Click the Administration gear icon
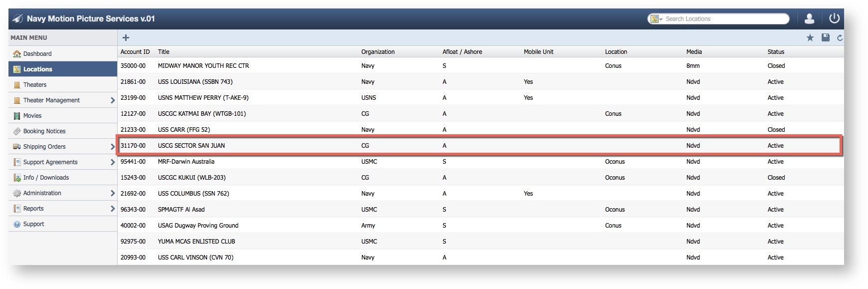Screen dimensions: 868x289 (x=17, y=193)
